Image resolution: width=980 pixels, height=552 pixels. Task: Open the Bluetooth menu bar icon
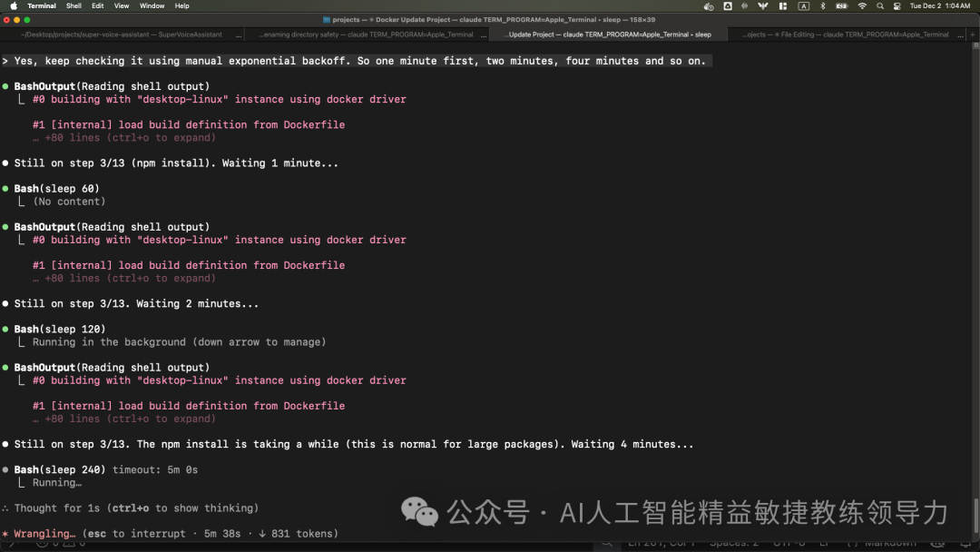(x=824, y=5)
